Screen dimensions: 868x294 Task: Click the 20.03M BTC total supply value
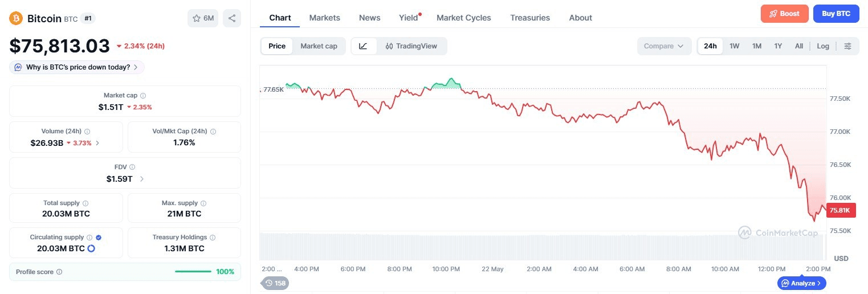(66, 214)
